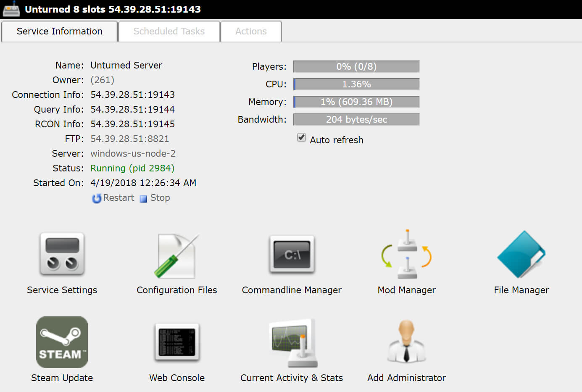Click the blue Stop square icon
The height and width of the screenshot is (392, 582).
click(143, 199)
